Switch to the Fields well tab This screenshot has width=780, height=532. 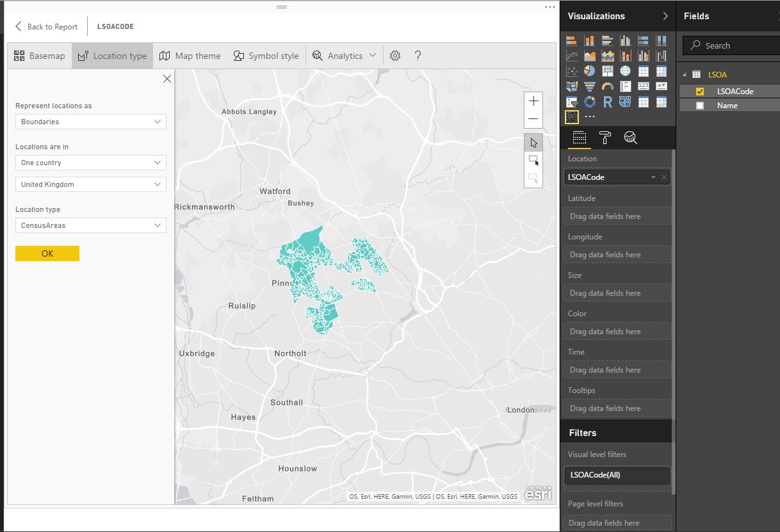tap(579, 137)
